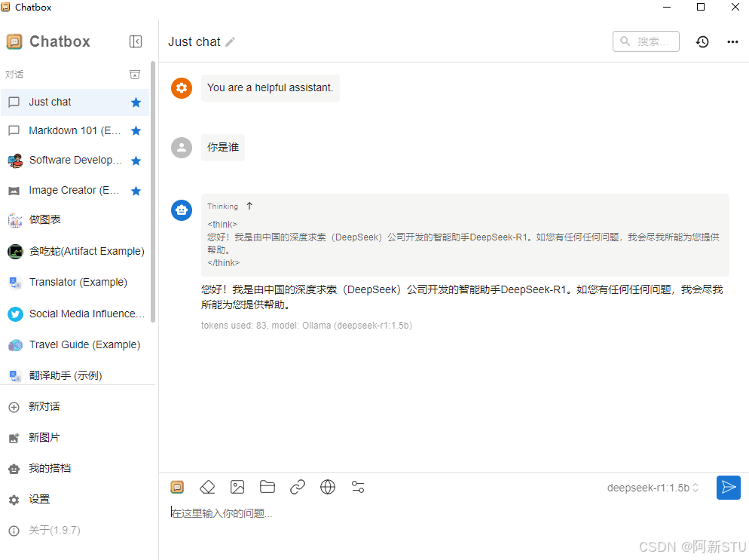The width and height of the screenshot is (749, 560).
Task: Attach a file with folder icon
Action: (x=267, y=487)
